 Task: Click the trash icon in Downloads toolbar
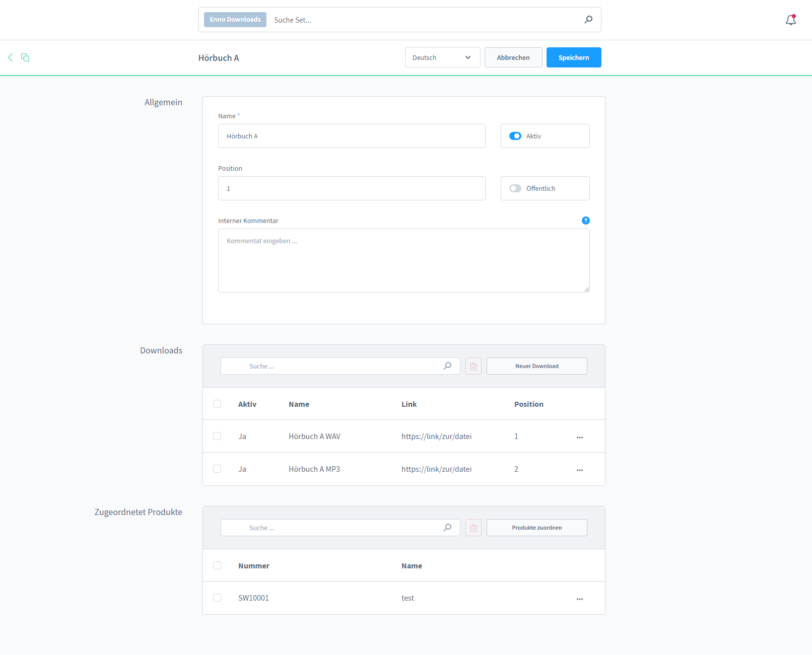tap(473, 366)
